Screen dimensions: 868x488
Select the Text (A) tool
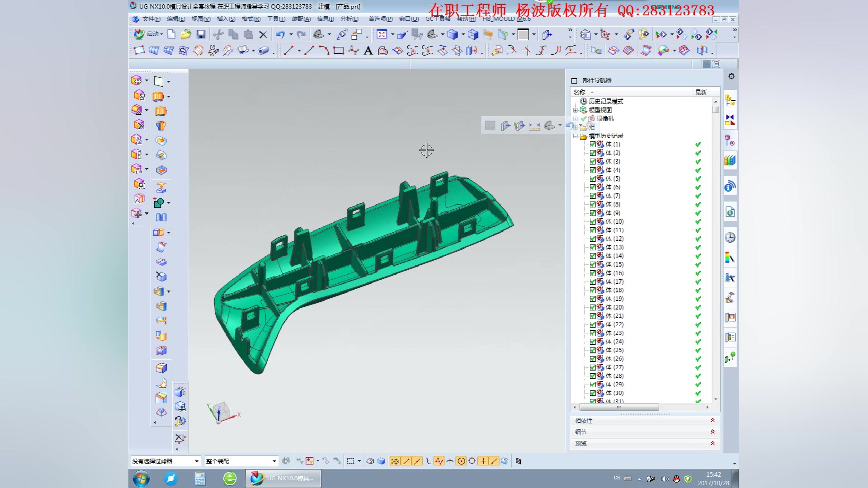point(368,51)
